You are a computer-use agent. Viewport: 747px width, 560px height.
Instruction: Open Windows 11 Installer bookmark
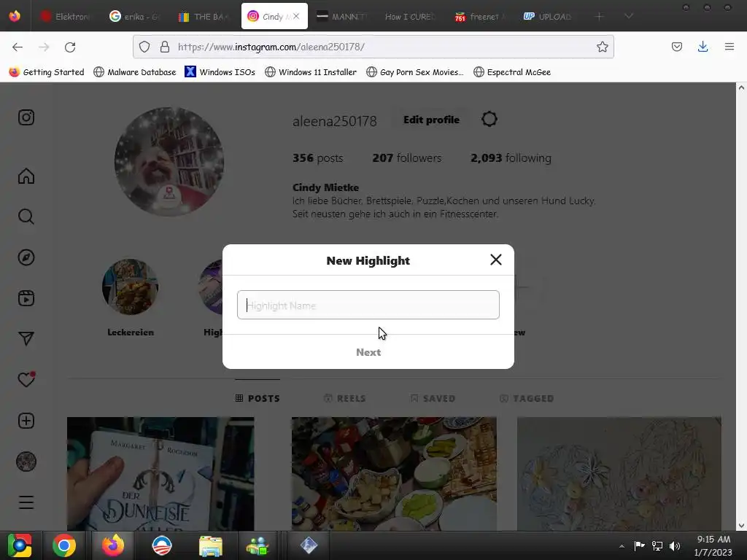tap(311, 72)
